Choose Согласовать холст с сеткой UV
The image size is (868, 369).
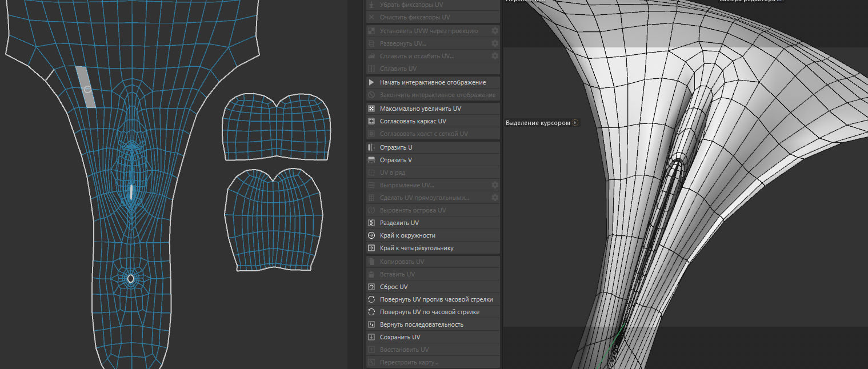pyautogui.click(x=433, y=134)
